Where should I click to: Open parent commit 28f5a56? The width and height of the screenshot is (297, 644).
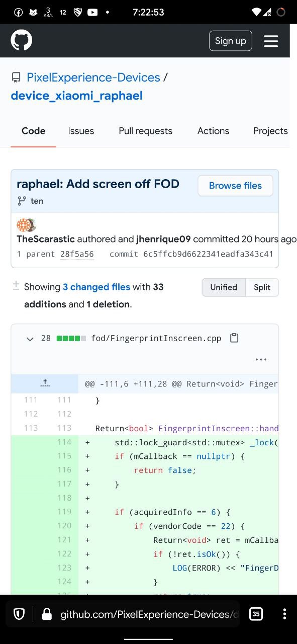(x=77, y=254)
